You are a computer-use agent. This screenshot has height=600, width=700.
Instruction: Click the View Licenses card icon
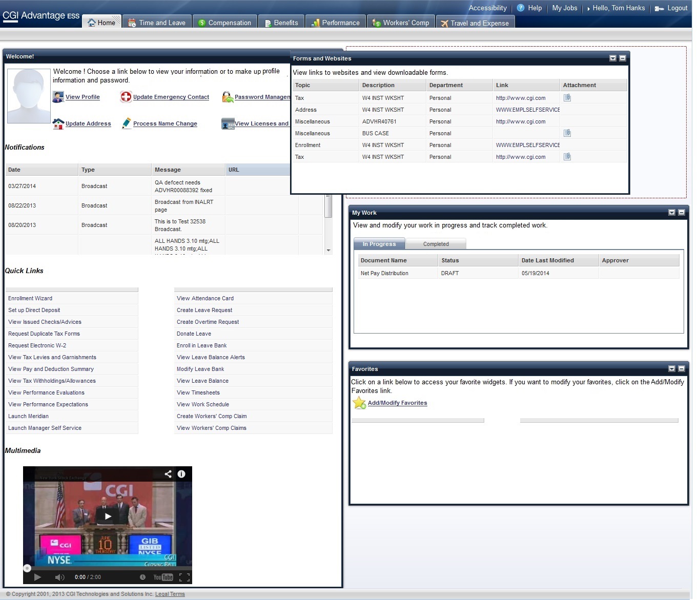(x=228, y=123)
